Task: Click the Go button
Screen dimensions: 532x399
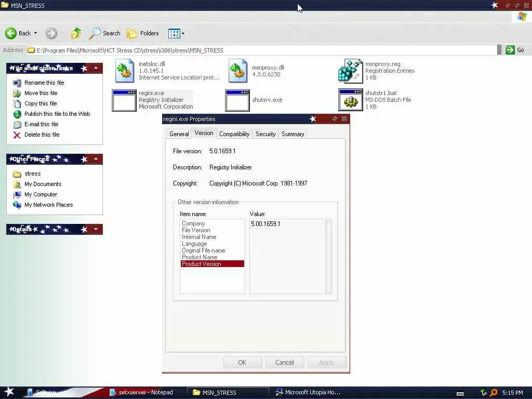Action: click(x=515, y=50)
